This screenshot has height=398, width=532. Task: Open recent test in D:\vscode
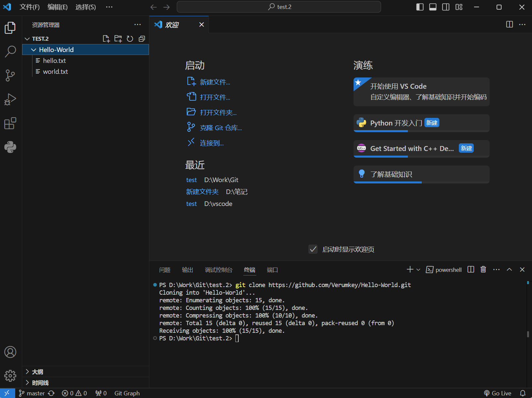click(x=191, y=204)
